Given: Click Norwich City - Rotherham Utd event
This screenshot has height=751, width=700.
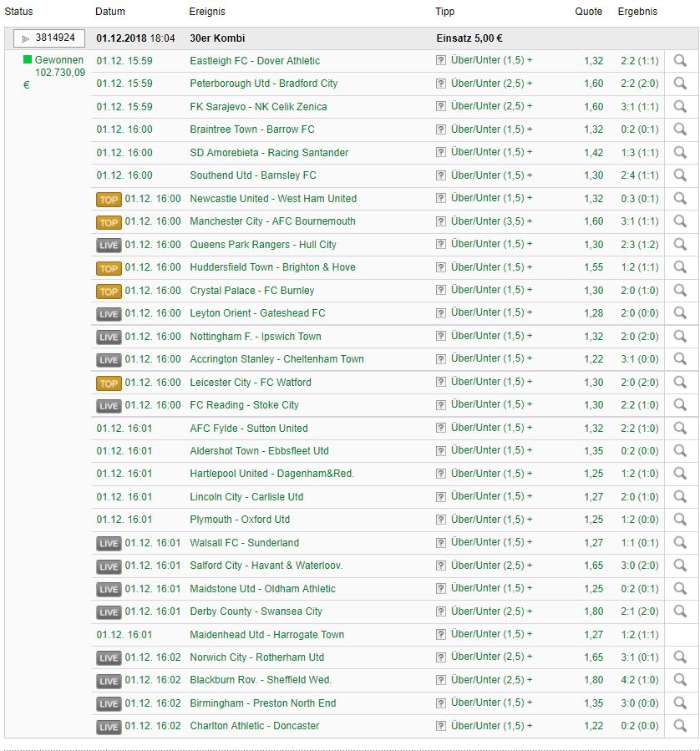Looking at the screenshot, I should (256, 657).
